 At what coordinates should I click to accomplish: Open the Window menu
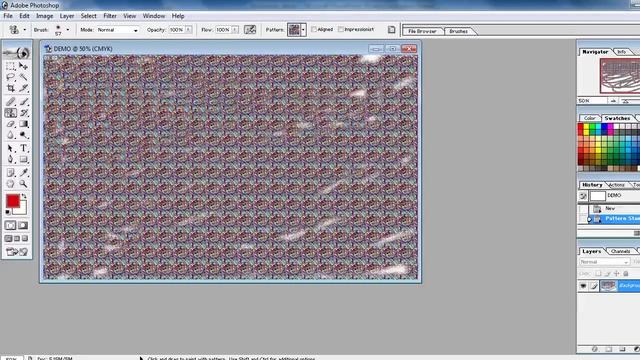(154, 16)
